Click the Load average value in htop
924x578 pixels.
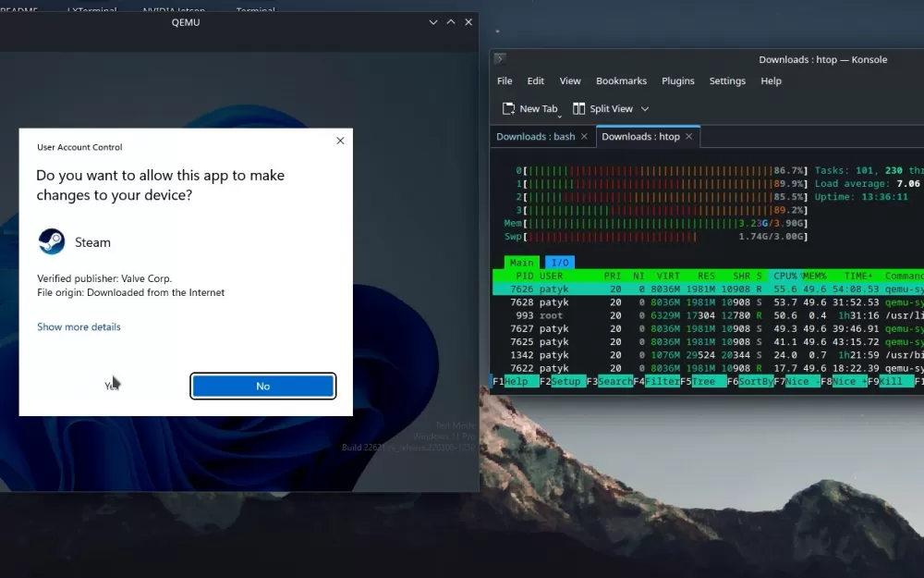(x=908, y=183)
